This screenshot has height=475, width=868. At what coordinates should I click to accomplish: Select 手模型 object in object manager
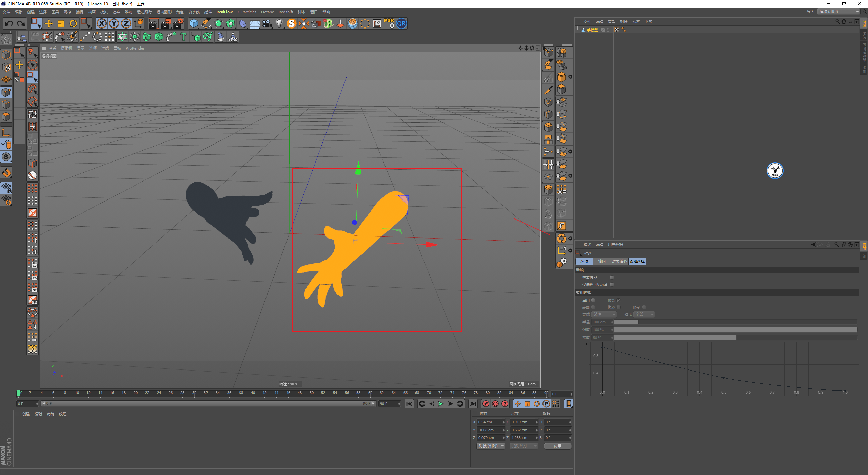pyautogui.click(x=592, y=30)
